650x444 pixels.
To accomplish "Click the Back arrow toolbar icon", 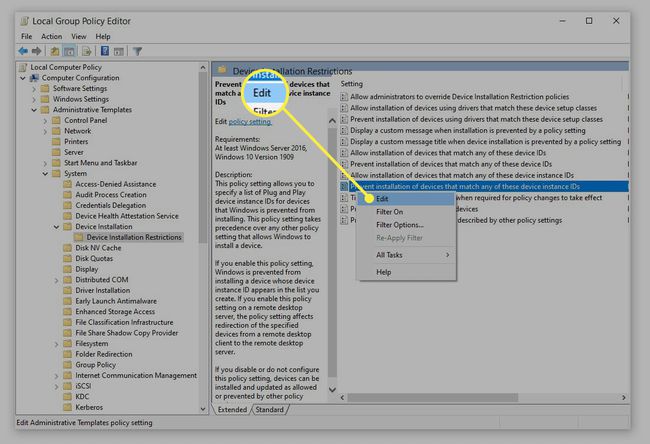I will (x=23, y=51).
